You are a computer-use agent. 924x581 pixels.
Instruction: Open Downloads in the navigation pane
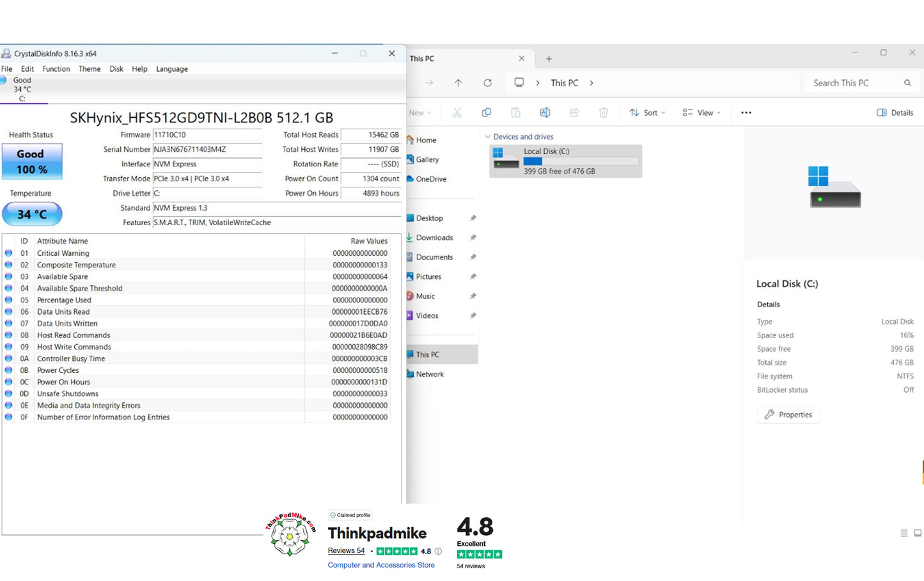pos(434,238)
